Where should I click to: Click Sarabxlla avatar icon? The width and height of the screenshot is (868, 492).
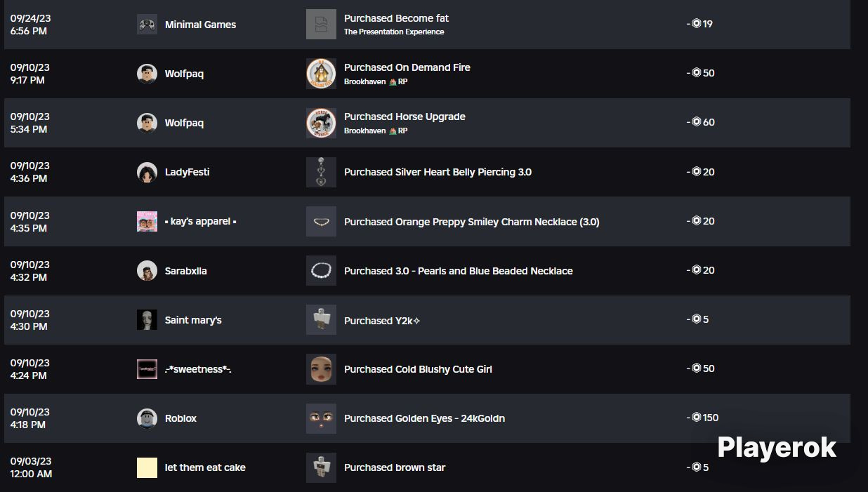pos(147,271)
